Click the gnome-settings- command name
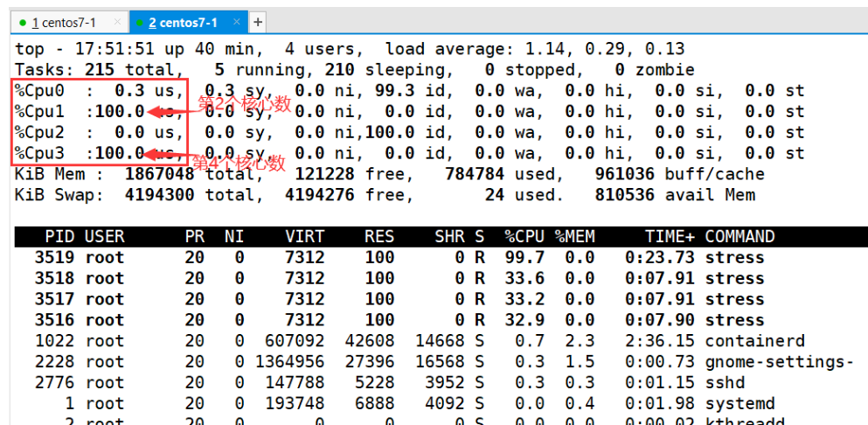Viewport: 868px width, 425px height. (780, 362)
